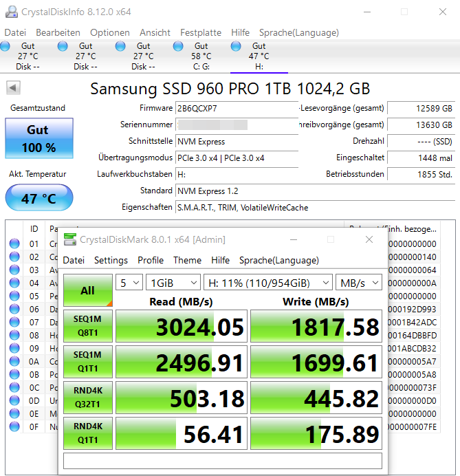Open Sprache(Language) menu in CrystalDiskInfo
This screenshot has height=476, width=460.
click(x=299, y=32)
